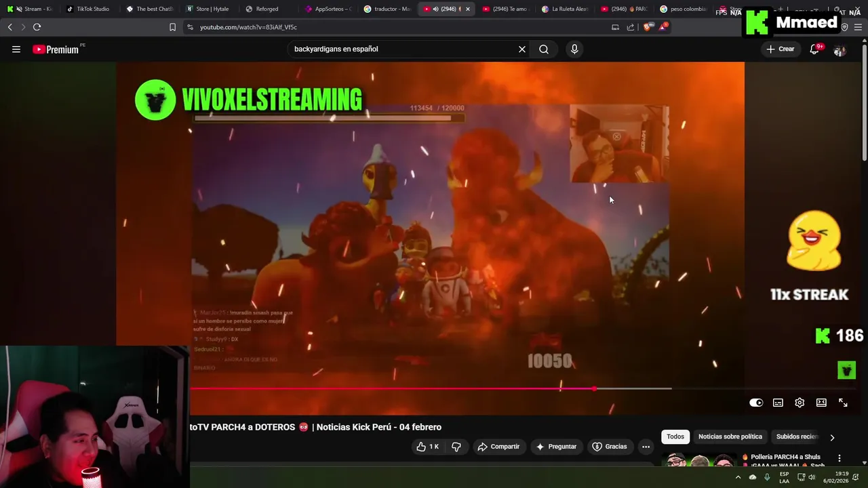Bookmark this page using bookmark icon

point(172,27)
